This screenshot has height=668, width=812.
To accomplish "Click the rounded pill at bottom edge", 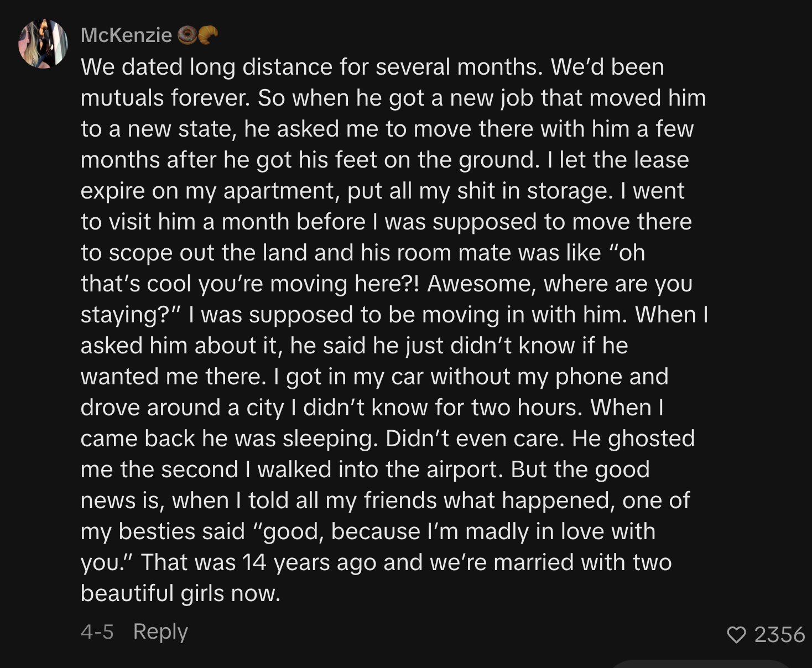I will pyautogui.click(x=701, y=664).
